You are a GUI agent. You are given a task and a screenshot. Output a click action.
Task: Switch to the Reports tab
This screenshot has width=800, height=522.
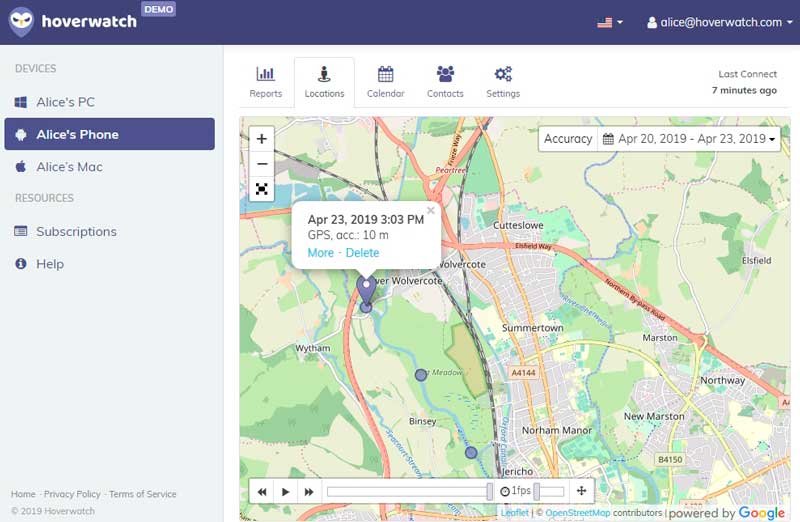(266, 82)
